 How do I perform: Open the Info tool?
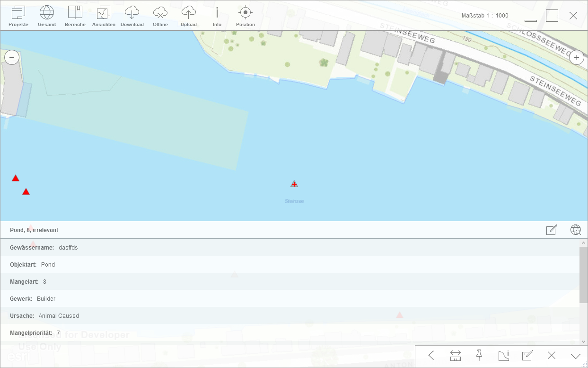[x=217, y=16]
